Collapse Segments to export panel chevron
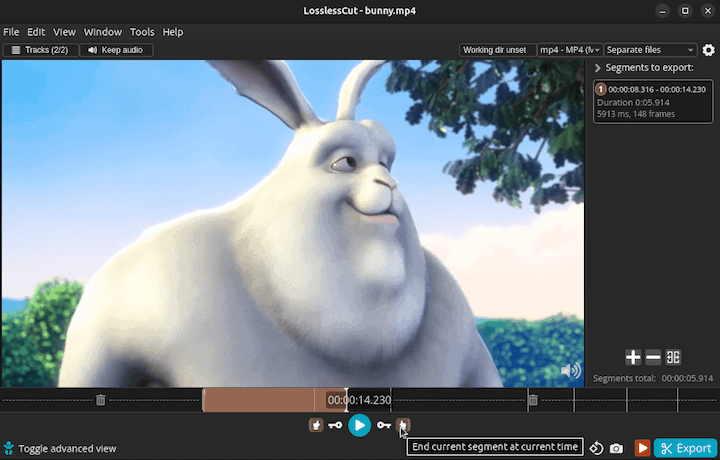The image size is (720, 460). [597, 68]
